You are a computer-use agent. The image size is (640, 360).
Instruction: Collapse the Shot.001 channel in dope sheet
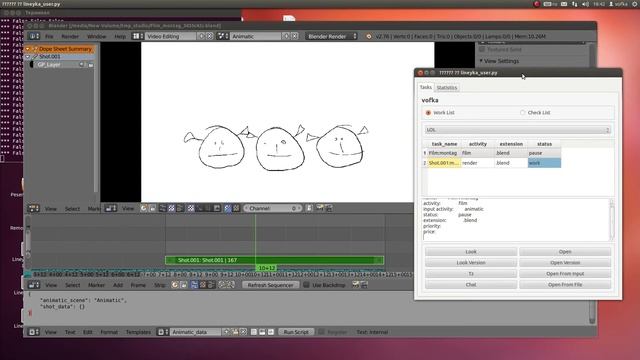[x=28, y=57]
